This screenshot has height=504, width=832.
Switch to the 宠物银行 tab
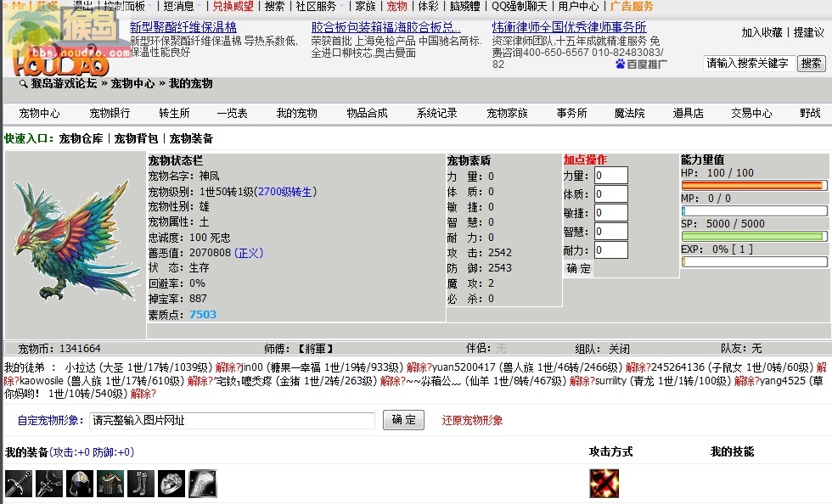[110, 113]
